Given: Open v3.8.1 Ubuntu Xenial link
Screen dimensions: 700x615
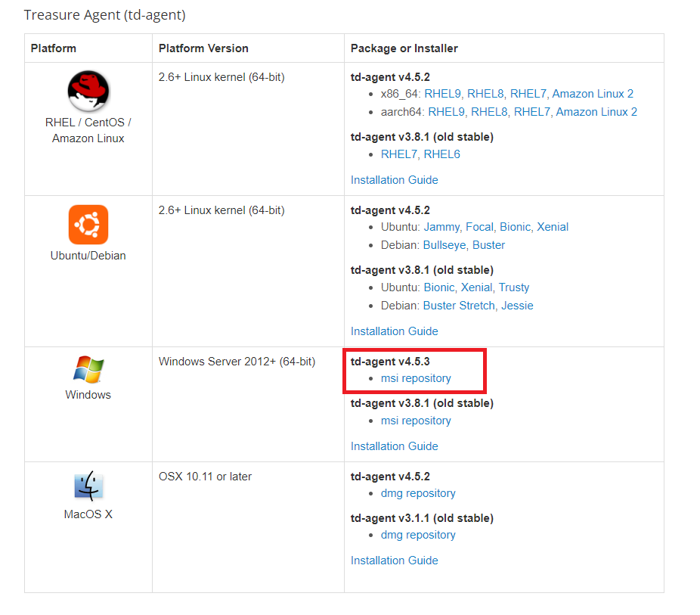Looking at the screenshot, I should [476, 287].
